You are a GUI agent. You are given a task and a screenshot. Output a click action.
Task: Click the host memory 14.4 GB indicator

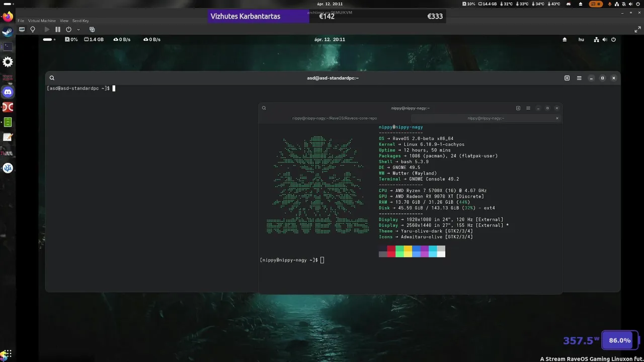pyautogui.click(x=487, y=4)
